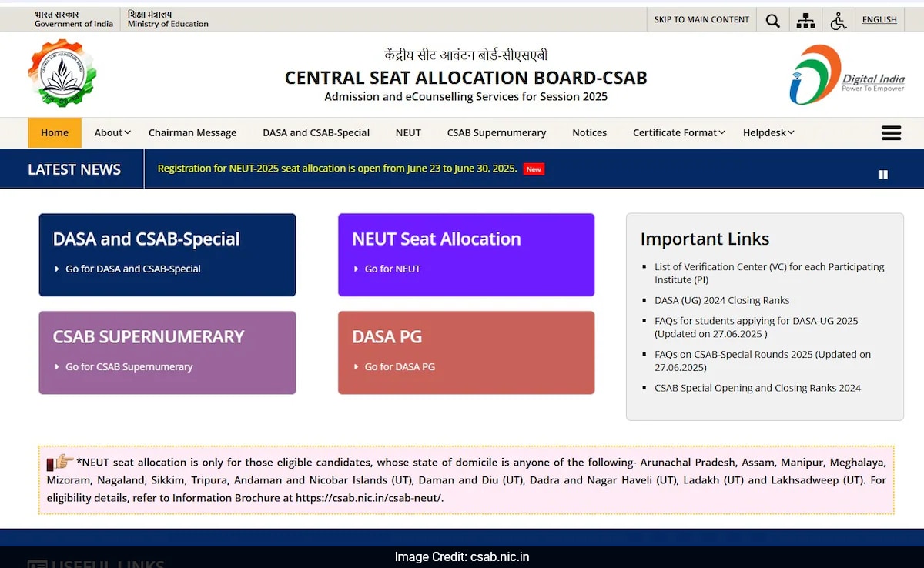
Task: Select the search icon next to Skip to Main Content
Action: [772, 20]
